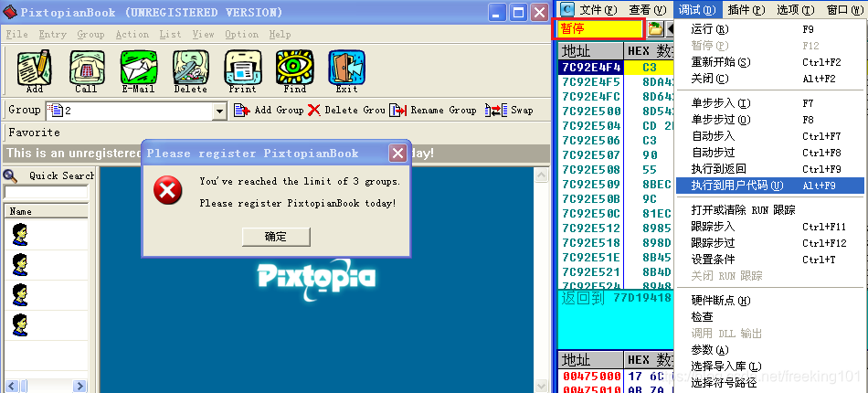Viewport: 868px width, 393px height.
Task: Open the Action menu
Action: coord(132,35)
